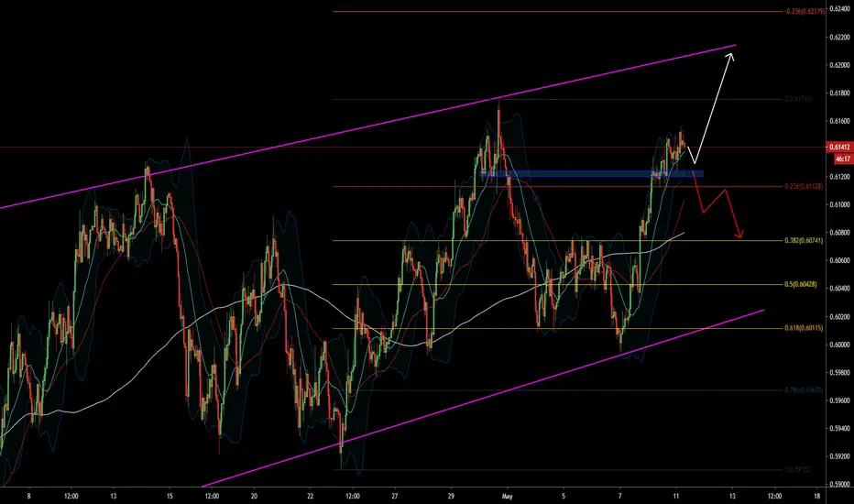Screen dimensions: 854x504
Task: Select the upper magenta channel trendline
Action: tap(367, 126)
